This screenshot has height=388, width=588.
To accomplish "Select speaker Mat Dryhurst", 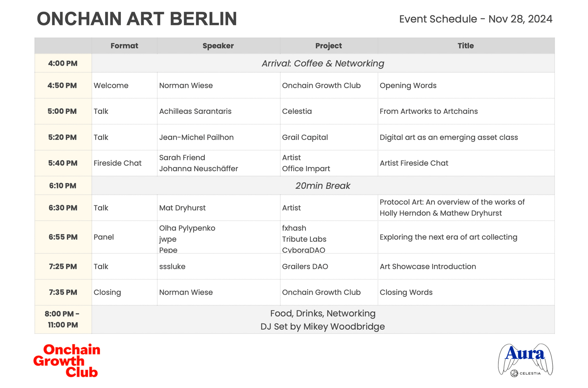I will pos(182,208).
